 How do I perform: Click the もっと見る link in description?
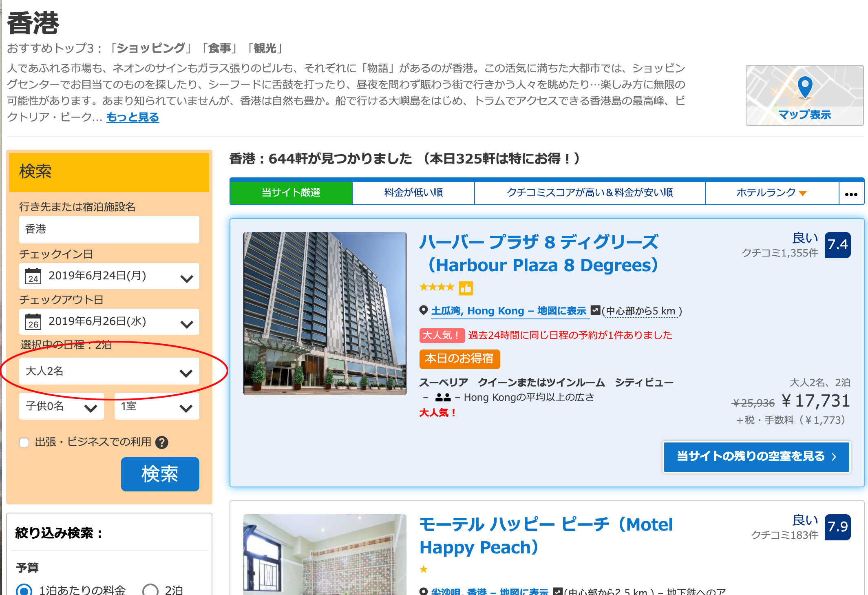133,117
